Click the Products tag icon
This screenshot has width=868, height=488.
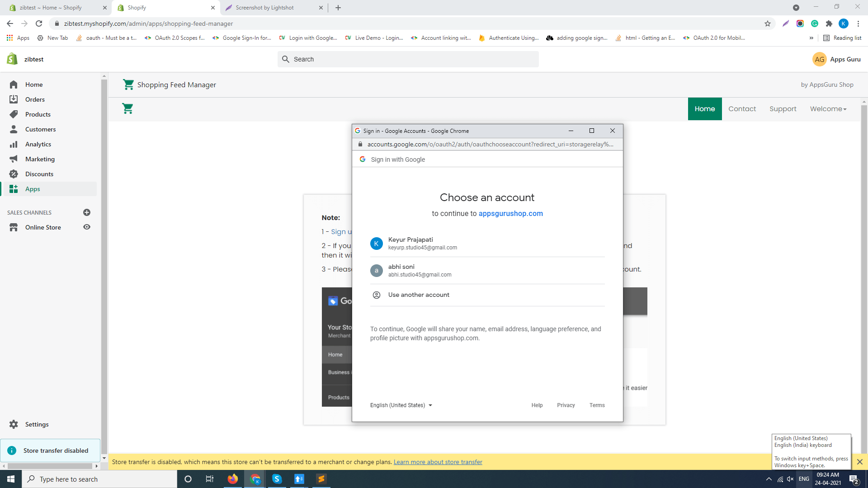click(x=14, y=114)
